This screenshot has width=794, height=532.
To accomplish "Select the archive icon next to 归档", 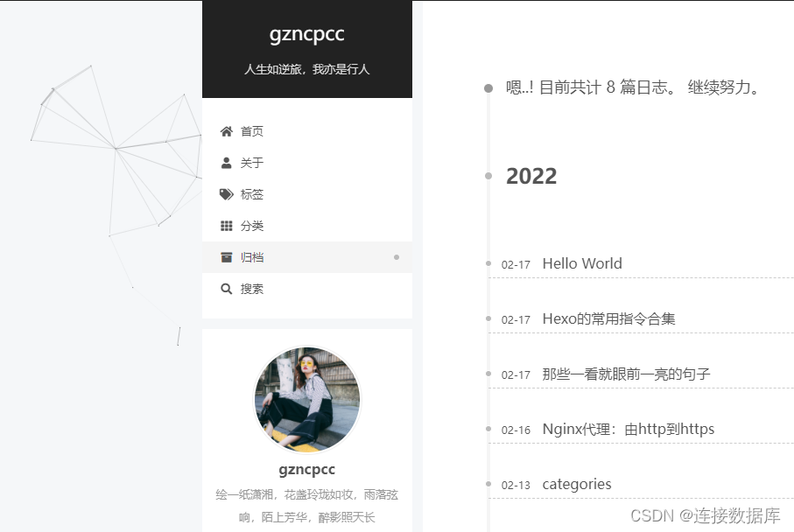I will (x=227, y=257).
